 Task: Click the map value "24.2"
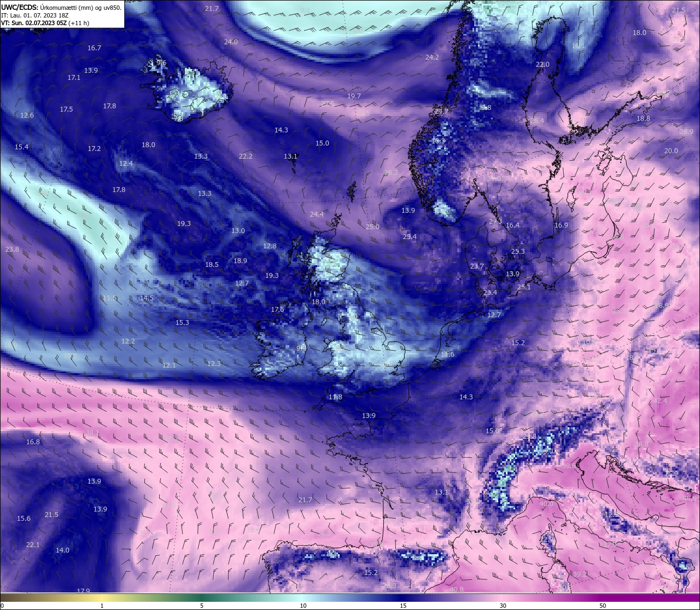pyautogui.click(x=432, y=57)
